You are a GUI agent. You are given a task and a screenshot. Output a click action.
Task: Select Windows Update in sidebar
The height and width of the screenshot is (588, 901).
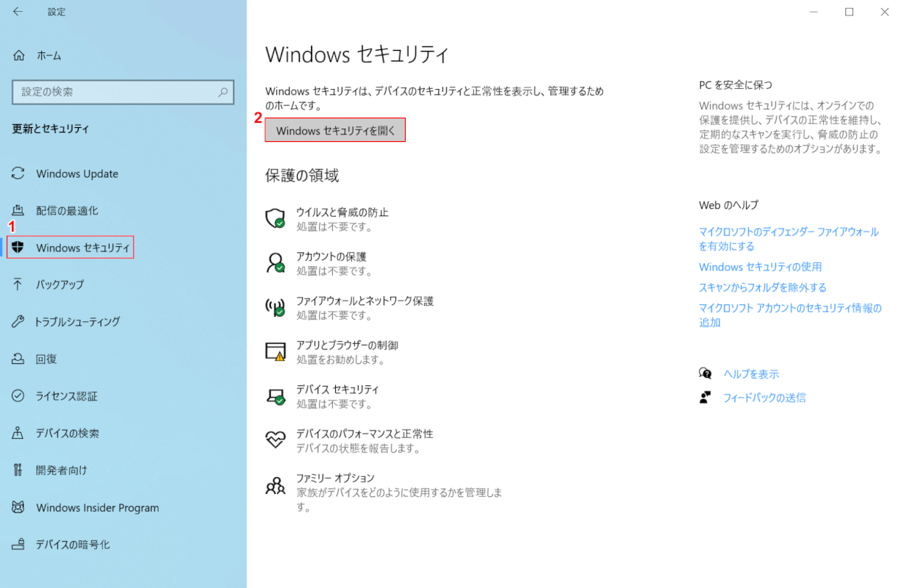click(x=76, y=173)
